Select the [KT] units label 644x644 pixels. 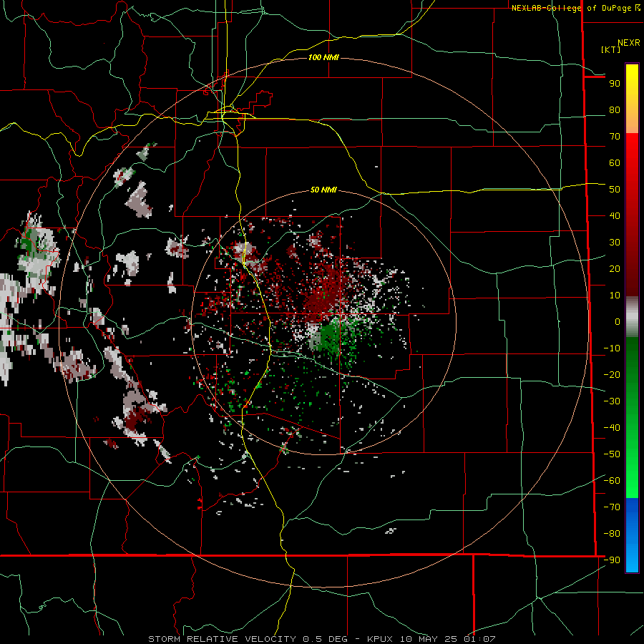click(611, 49)
